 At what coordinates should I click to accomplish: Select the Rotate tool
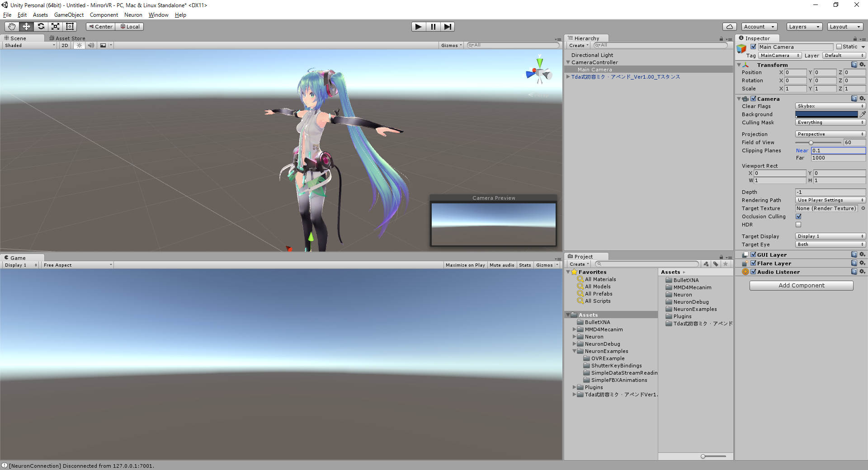coord(41,26)
